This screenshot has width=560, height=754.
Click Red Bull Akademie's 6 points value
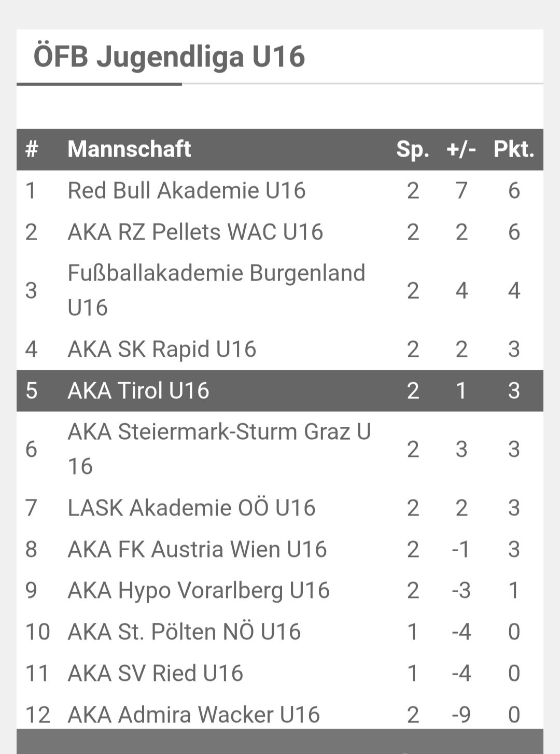pyautogui.click(x=514, y=191)
